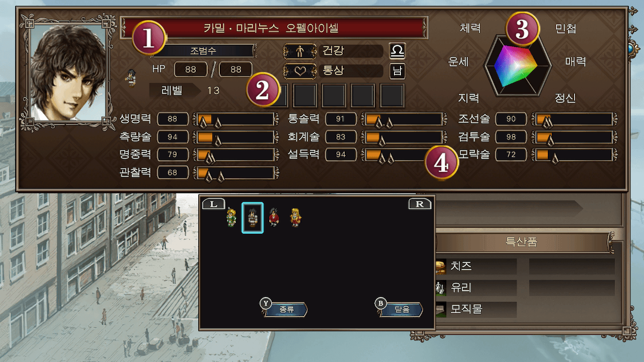Click the character portrait image
The width and height of the screenshot is (644, 362).
68,71
